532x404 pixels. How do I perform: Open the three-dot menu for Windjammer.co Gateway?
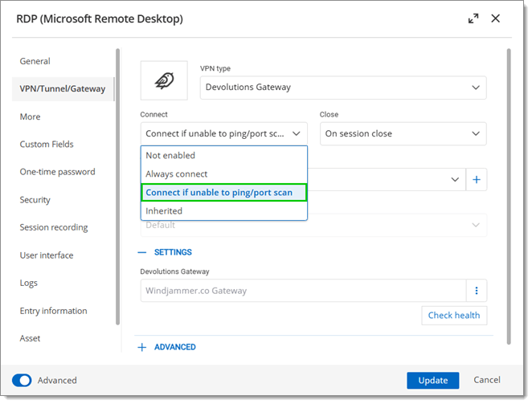[477, 291]
